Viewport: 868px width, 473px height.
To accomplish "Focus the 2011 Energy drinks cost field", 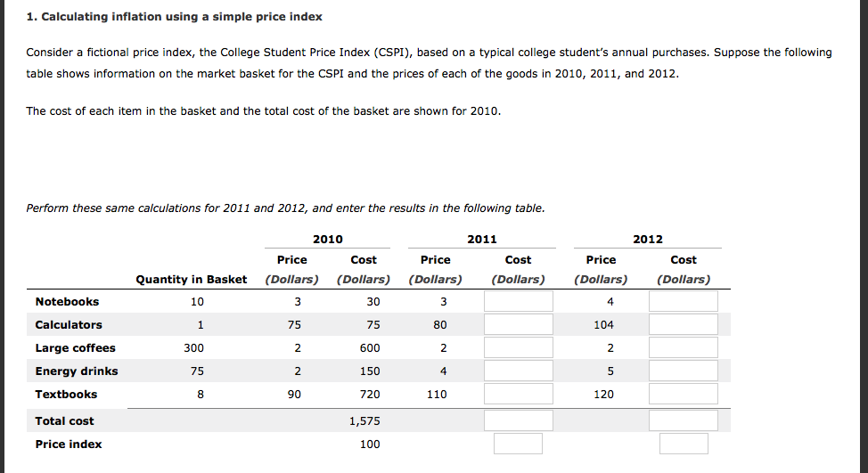I will [x=518, y=371].
